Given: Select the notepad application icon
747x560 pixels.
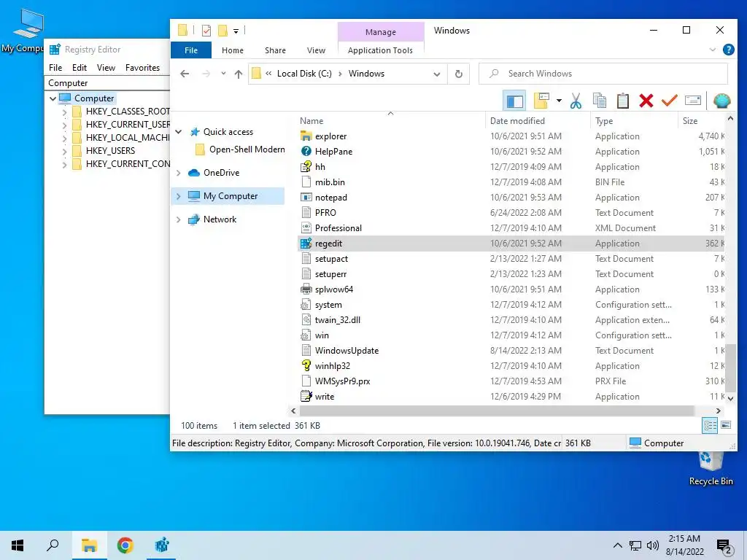Looking at the screenshot, I should point(306,197).
